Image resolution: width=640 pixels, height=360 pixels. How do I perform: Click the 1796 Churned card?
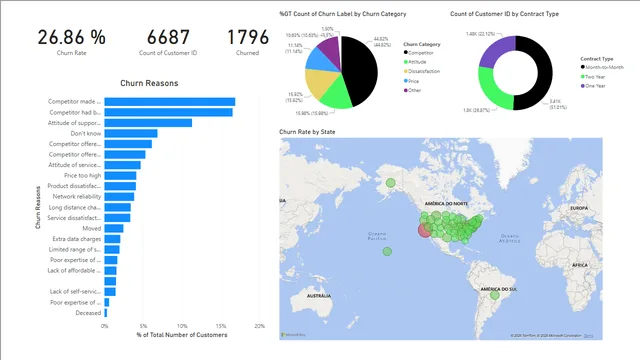[248, 42]
